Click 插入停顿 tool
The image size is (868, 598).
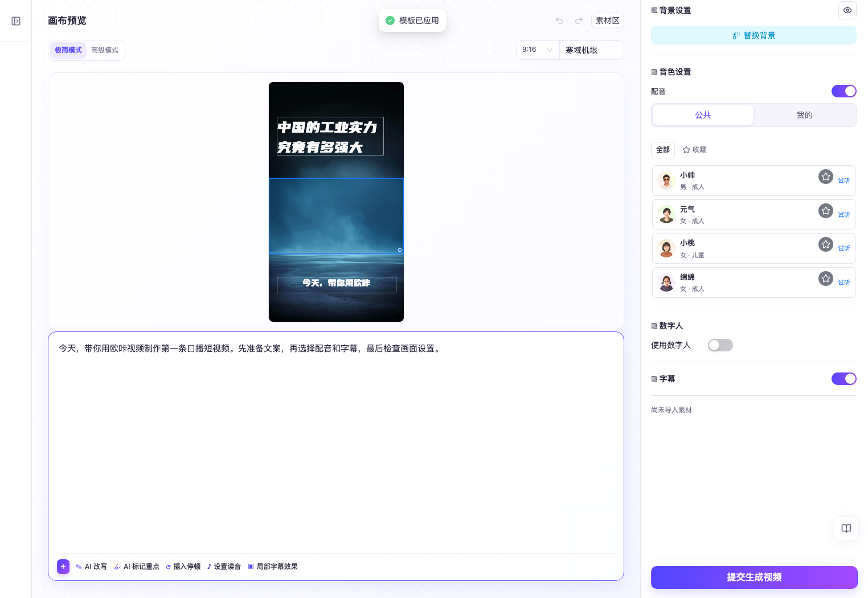[x=183, y=567]
